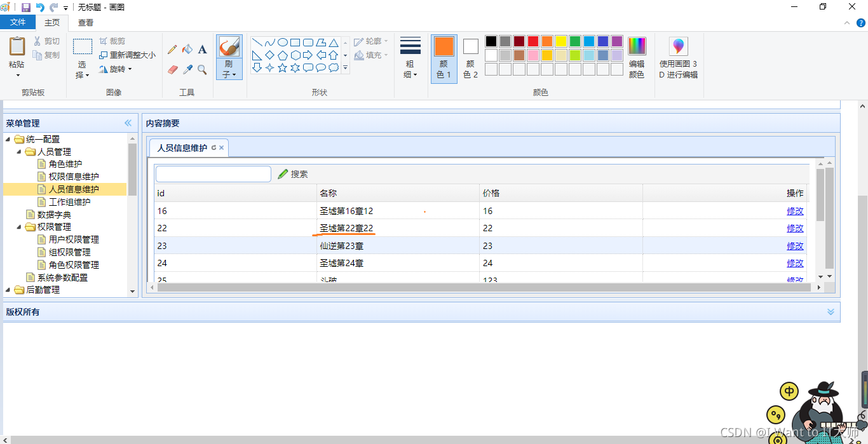Open customize quick access toolbar dropdown

pyautogui.click(x=65, y=8)
